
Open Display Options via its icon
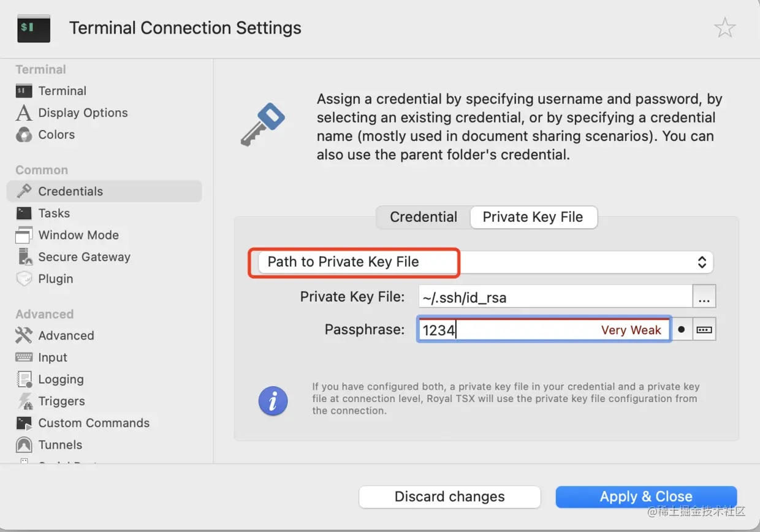(24, 113)
